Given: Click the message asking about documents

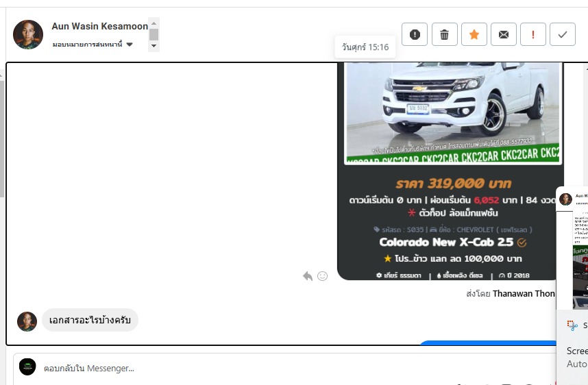Looking at the screenshot, I should (90, 320).
